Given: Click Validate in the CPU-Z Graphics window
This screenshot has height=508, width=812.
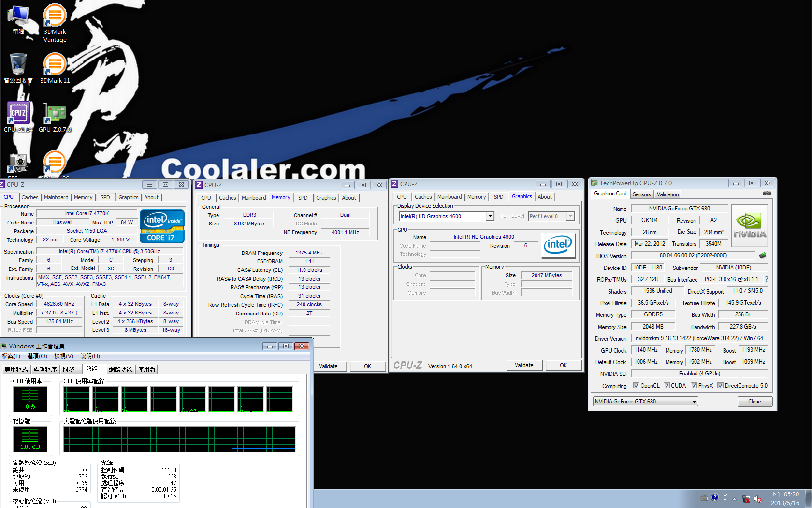Looking at the screenshot, I should point(524,365).
